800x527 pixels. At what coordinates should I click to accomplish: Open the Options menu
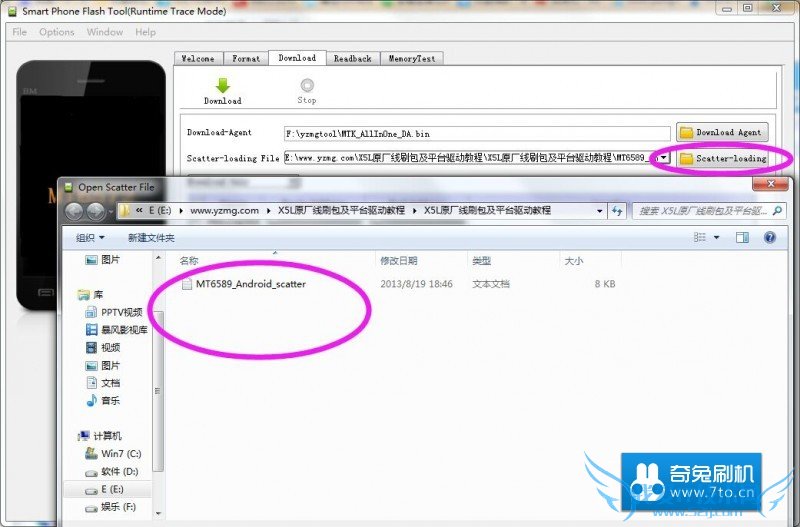pos(57,32)
